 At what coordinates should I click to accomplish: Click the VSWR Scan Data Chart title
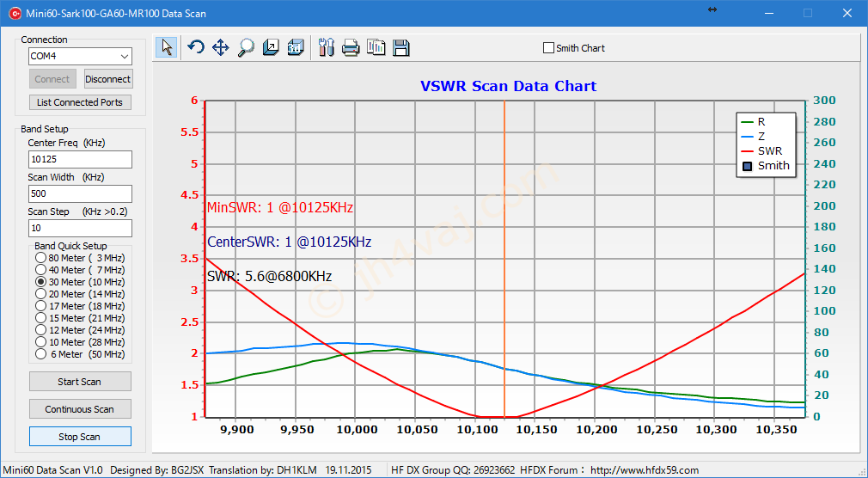[508, 87]
